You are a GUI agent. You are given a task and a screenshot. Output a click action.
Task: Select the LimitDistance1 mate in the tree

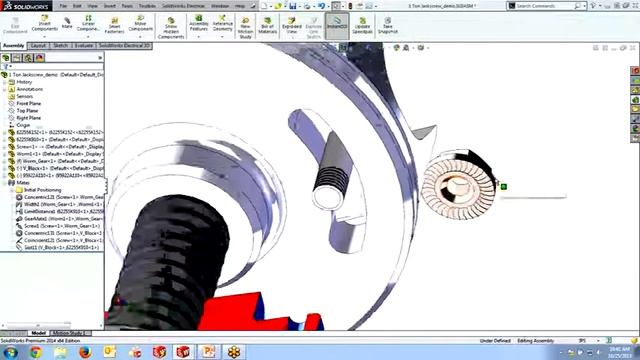click(x=60, y=211)
